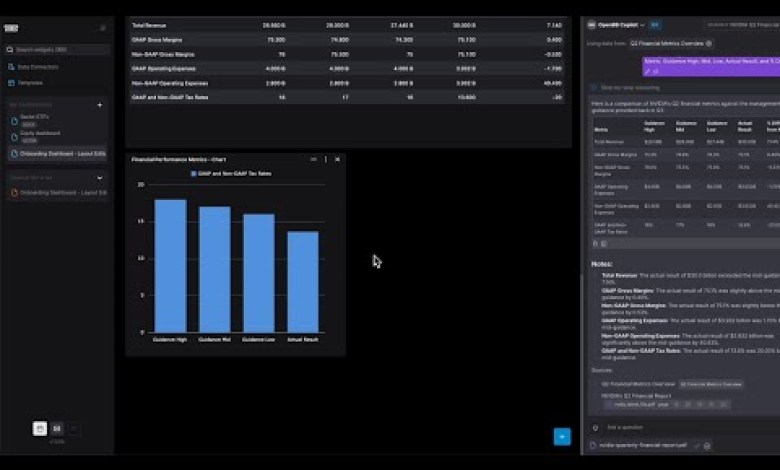Click the Guidance Mid bar
Image resolution: width=780 pixels, height=470 pixels.
point(215,270)
